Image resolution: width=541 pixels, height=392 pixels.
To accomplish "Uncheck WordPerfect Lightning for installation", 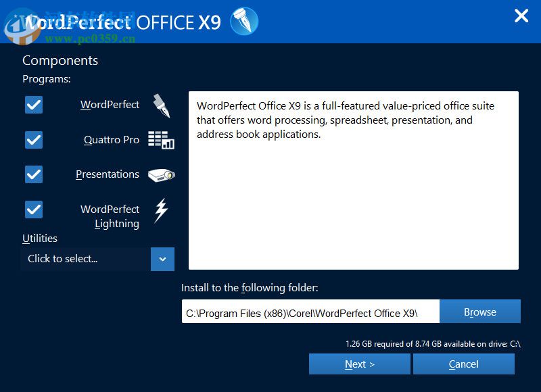I will (x=33, y=210).
